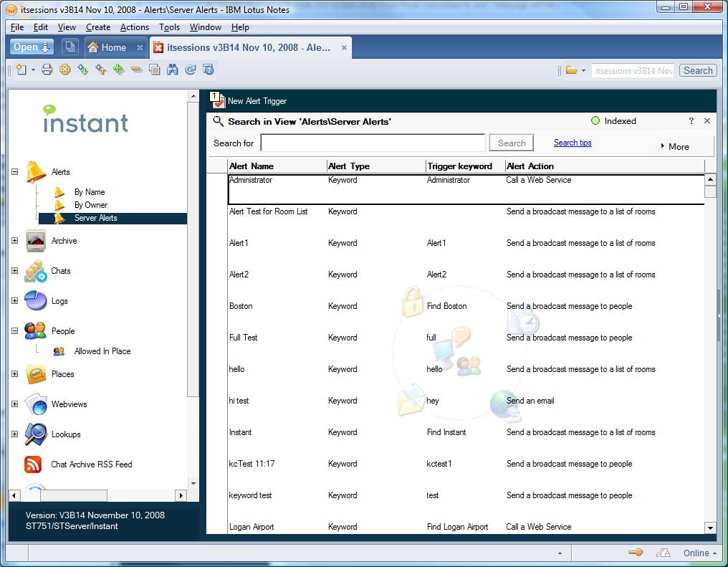Click the navigate next (down arrow) icon
Screen dimensions: 728x567
83,70
